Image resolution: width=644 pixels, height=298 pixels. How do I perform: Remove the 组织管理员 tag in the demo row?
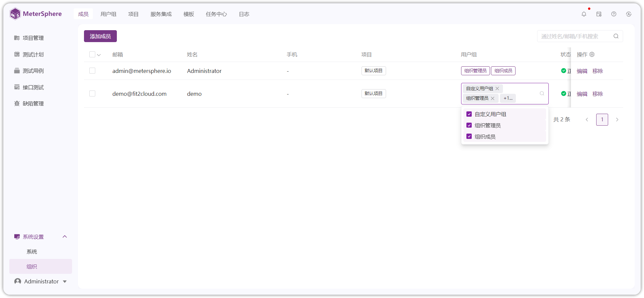point(493,98)
